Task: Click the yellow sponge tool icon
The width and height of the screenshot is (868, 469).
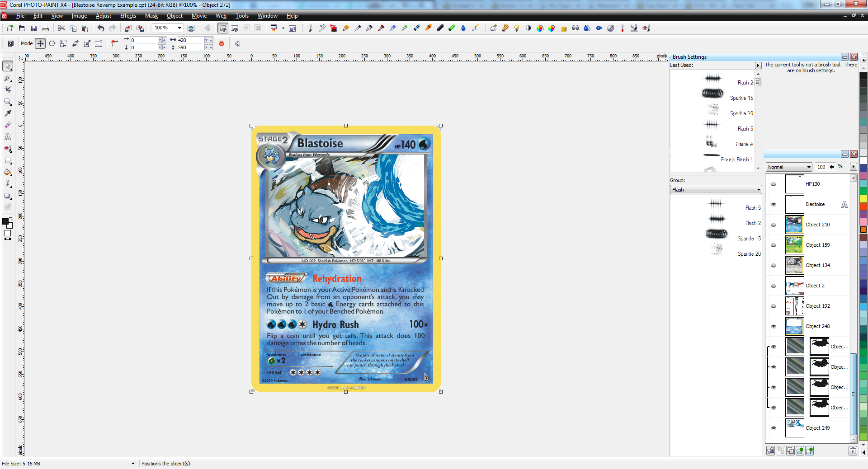Action: tap(564, 28)
